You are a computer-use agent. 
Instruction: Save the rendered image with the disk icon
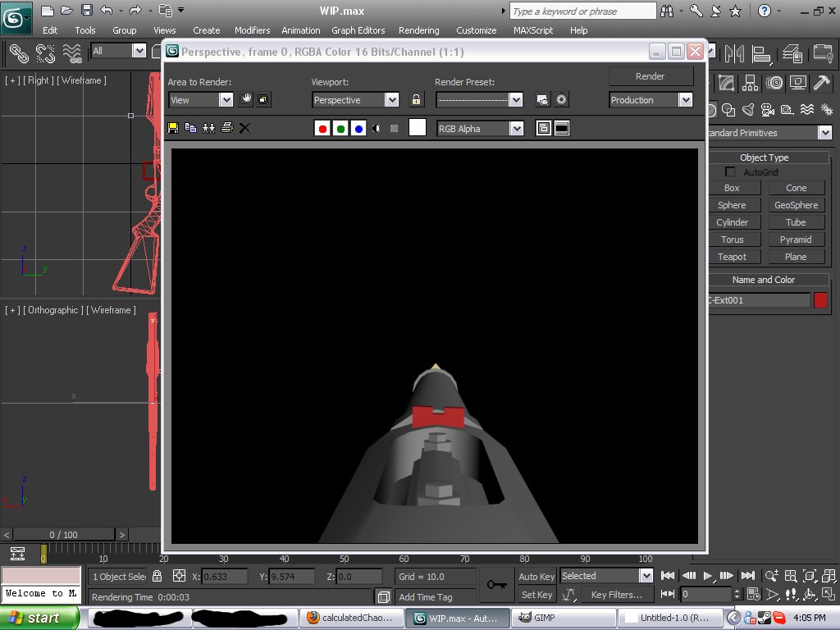click(173, 128)
